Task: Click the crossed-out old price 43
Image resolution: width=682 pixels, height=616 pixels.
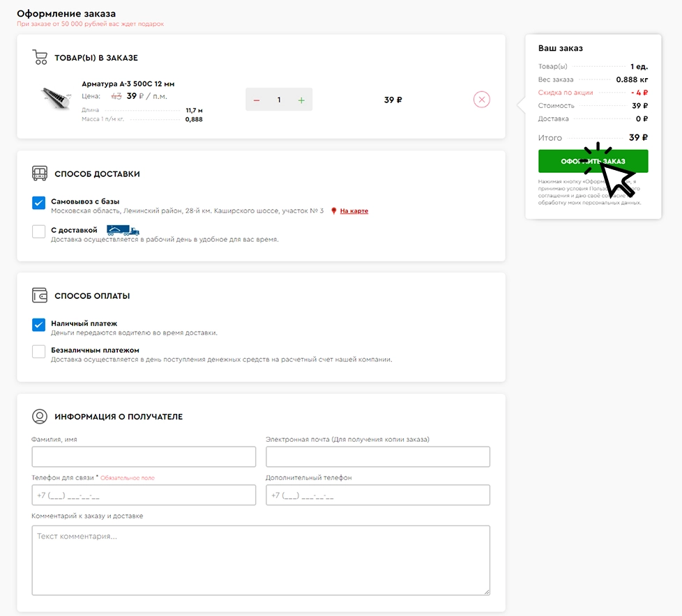Action: click(116, 96)
